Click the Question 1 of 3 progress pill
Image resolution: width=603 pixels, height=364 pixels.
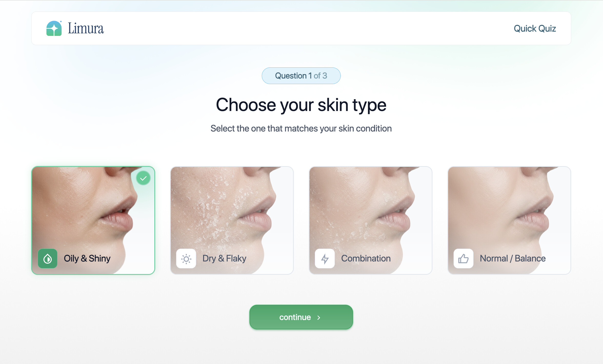point(301,76)
